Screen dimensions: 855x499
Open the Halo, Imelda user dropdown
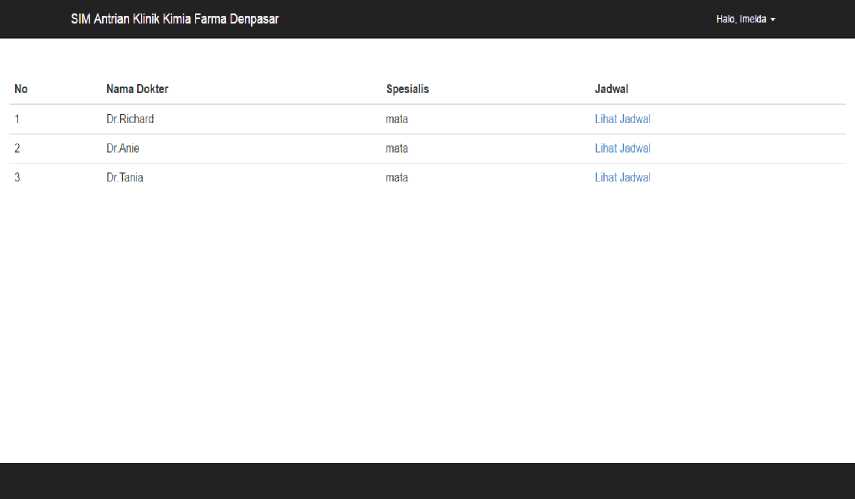coord(745,19)
